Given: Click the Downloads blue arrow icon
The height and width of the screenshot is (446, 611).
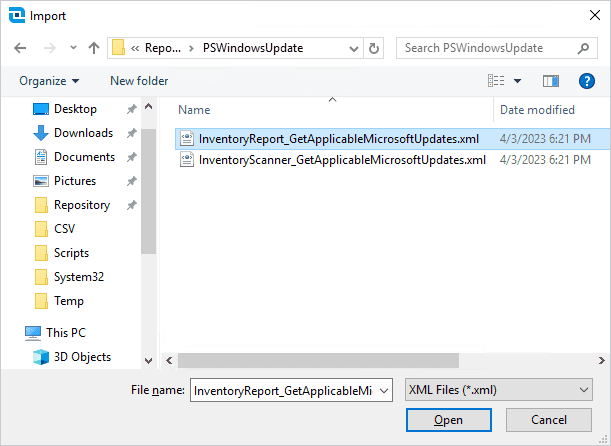Looking at the screenshot, I should pyautogui.click(x=41, y=133).
